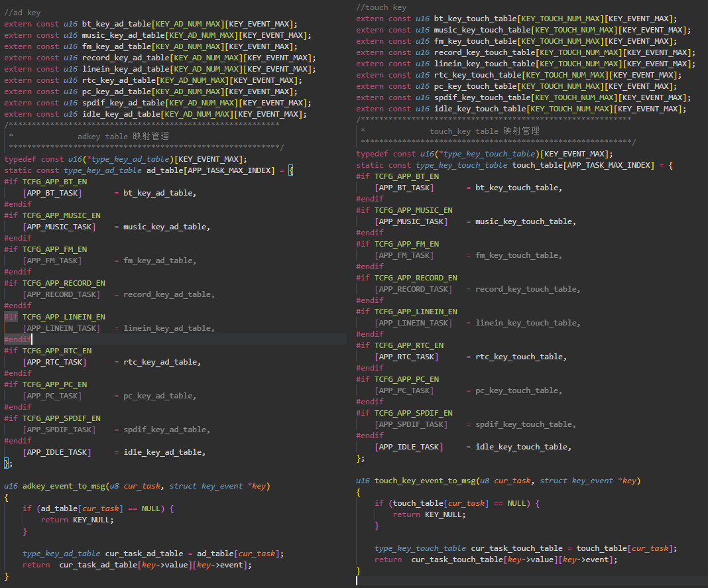This screenshot has width=708, height=588.
Task: Click touch_table in the static const declaration
Action: point(538,165)
